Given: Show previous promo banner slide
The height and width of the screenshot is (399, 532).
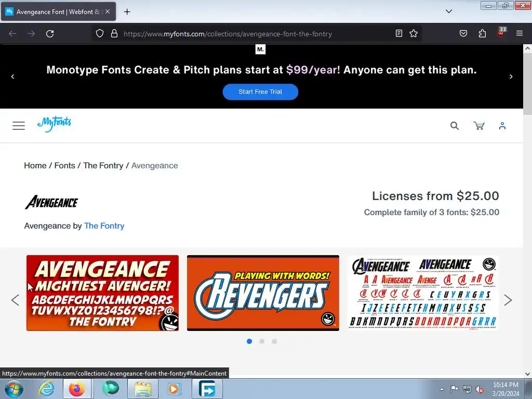Looking at the screenshot, I should point(13,77).
